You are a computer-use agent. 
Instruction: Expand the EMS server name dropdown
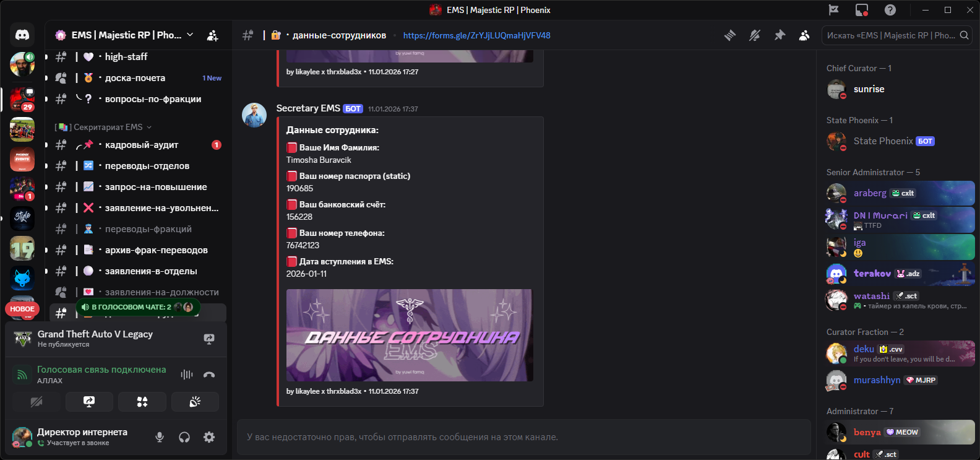[x=190, y=35]
